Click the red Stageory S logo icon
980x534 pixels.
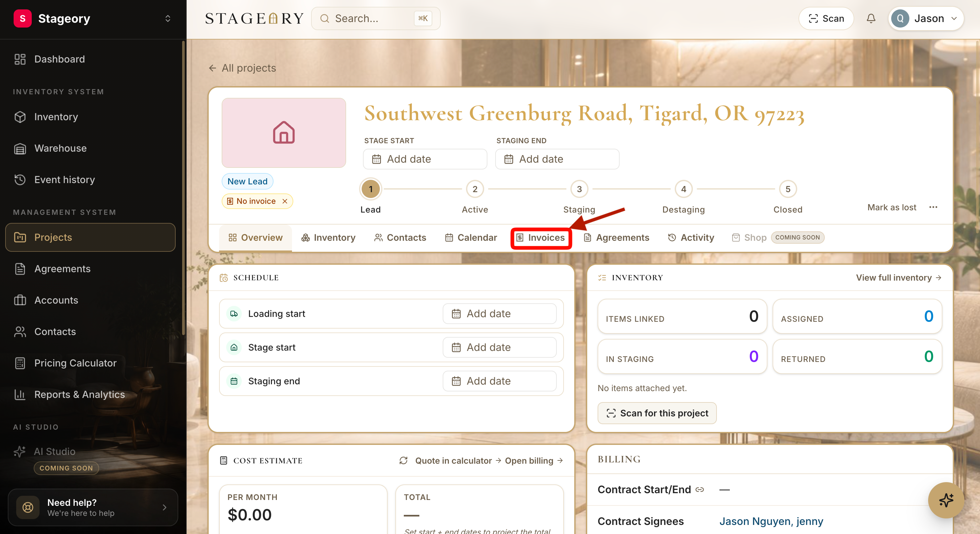tap(22, 18)
